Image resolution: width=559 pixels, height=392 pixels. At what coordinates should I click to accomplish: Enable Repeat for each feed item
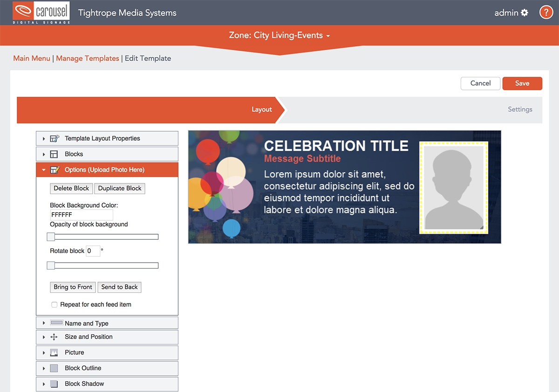pyautogui.click(x=55, y=304)
